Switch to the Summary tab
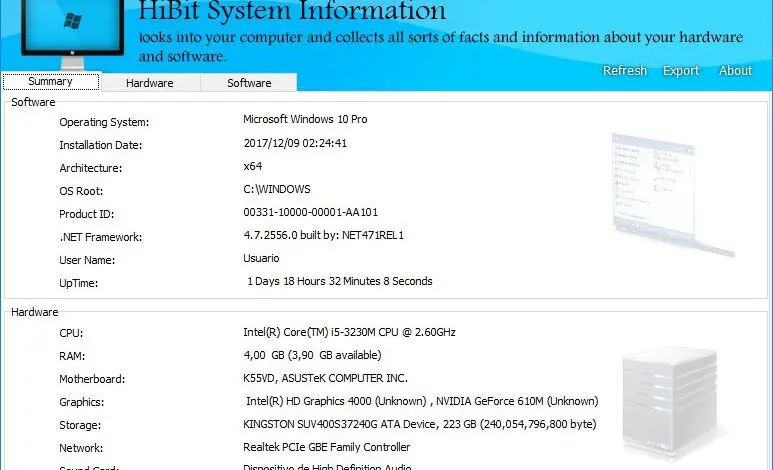 51,81
